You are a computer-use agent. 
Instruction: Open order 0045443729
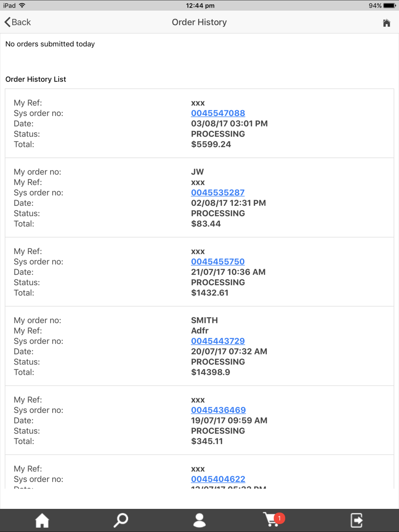217,341
